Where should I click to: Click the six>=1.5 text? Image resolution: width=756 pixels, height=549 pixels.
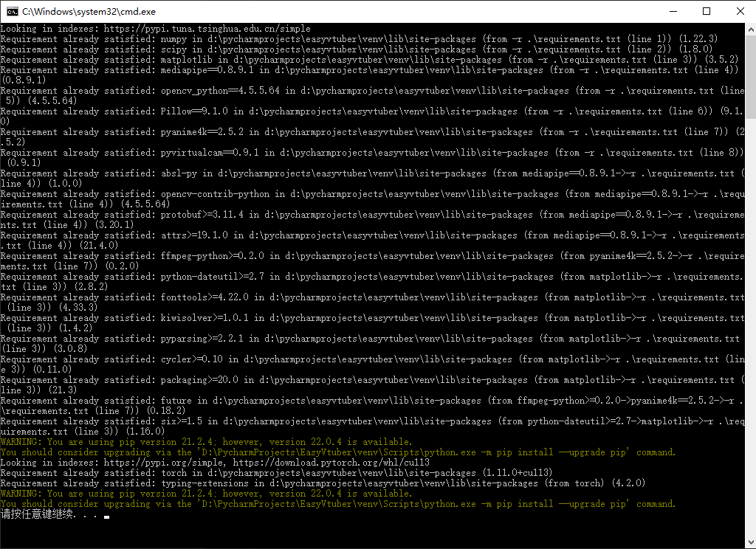coord(182,422)
